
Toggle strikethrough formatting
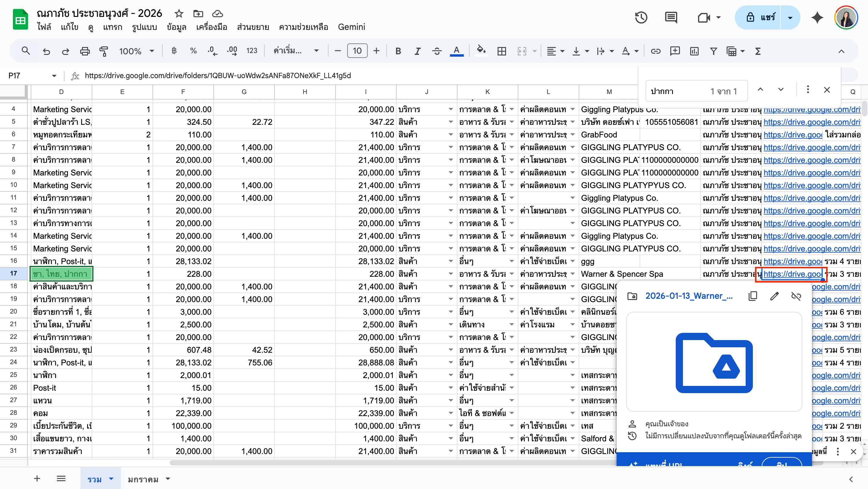[x=437, y=51]
